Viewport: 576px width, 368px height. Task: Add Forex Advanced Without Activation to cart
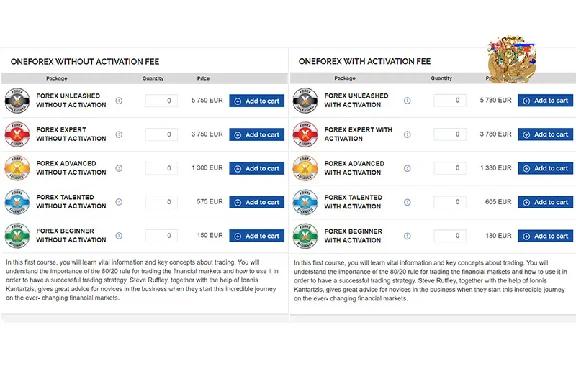coord(256,168)
